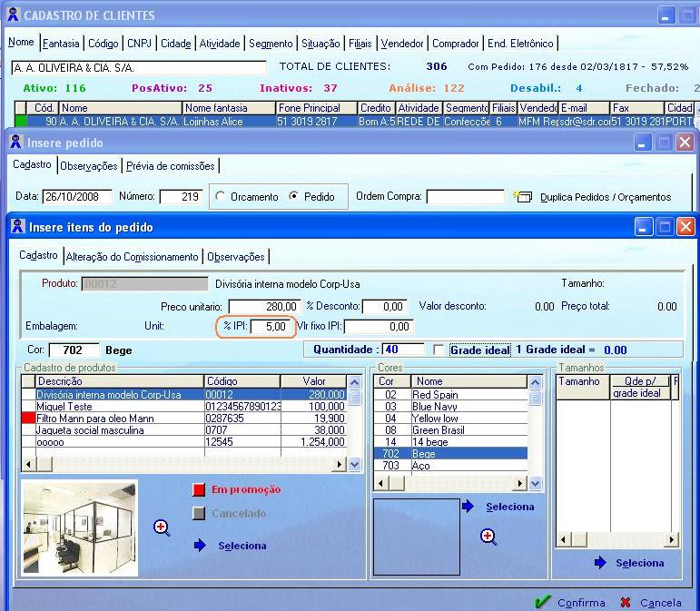Viewport: 700px width, 611px height.
Task: Click the Confirma button
Action: [x=581, y=603]
